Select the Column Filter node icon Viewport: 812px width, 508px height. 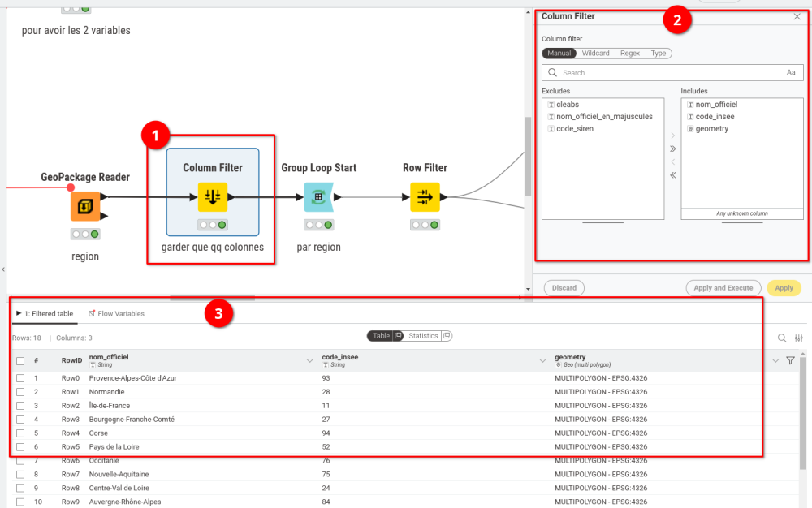(213, 196)
